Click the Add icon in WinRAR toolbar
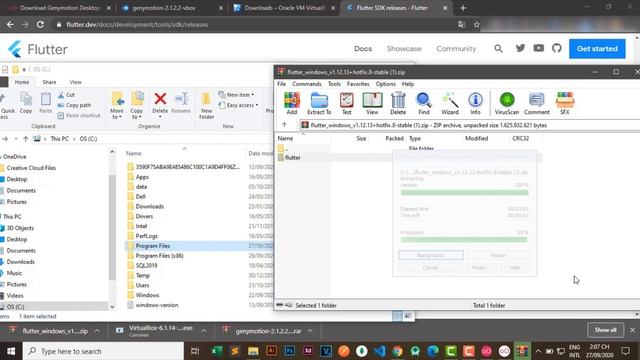 [292, 103]
